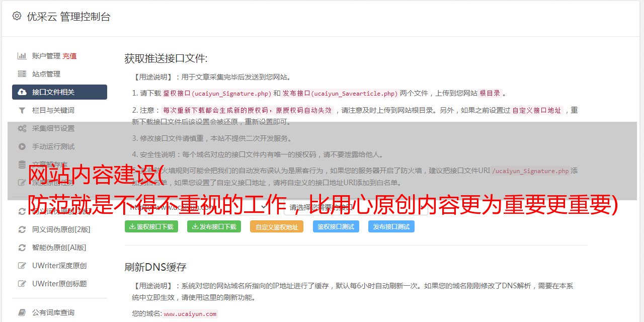Image resolution: width=644 pixels, height=322 pixels.
Task: Click the 发布接口下载 green button
Action: (214, 226)
